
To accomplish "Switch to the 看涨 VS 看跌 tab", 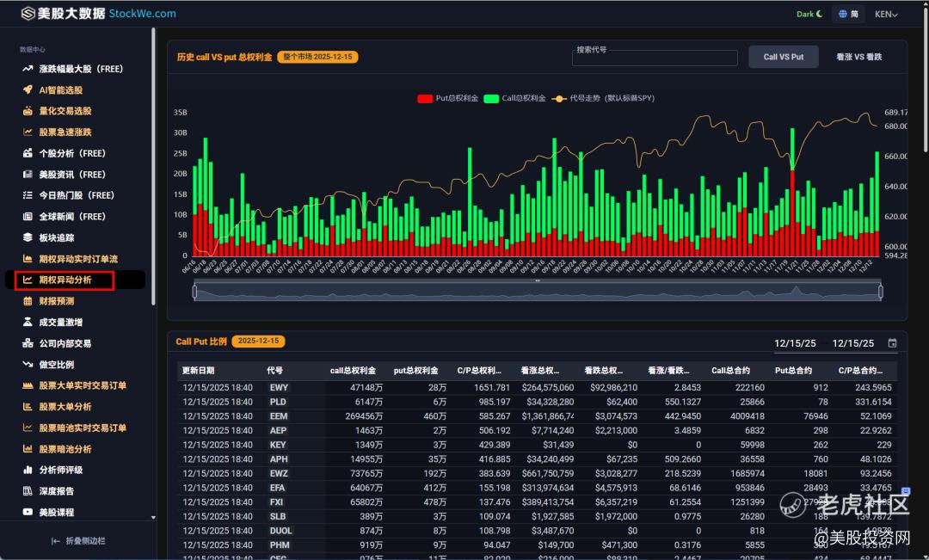I will point(858,57).
